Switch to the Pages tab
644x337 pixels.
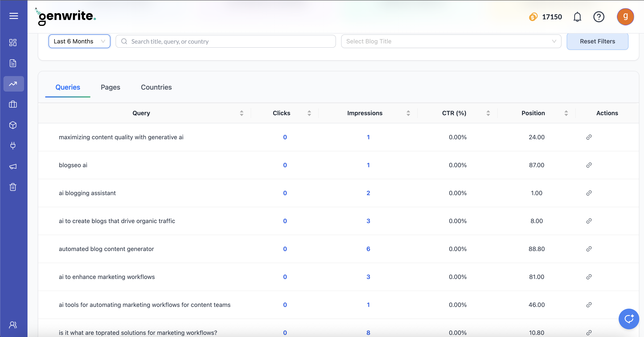[x=110, y=87]
